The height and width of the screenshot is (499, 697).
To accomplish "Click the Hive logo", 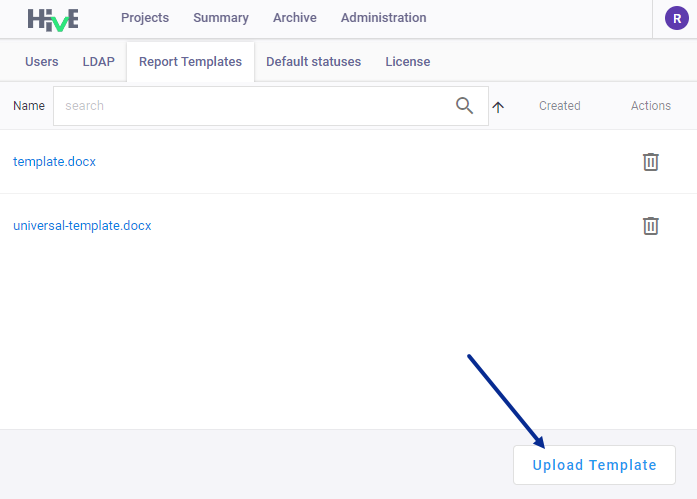I will point(53,20).
